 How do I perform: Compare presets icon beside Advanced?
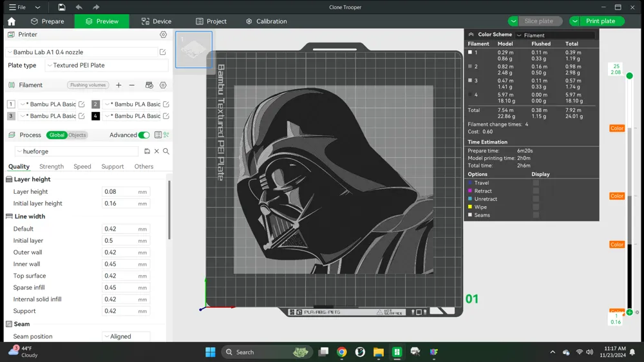[166, 135]
